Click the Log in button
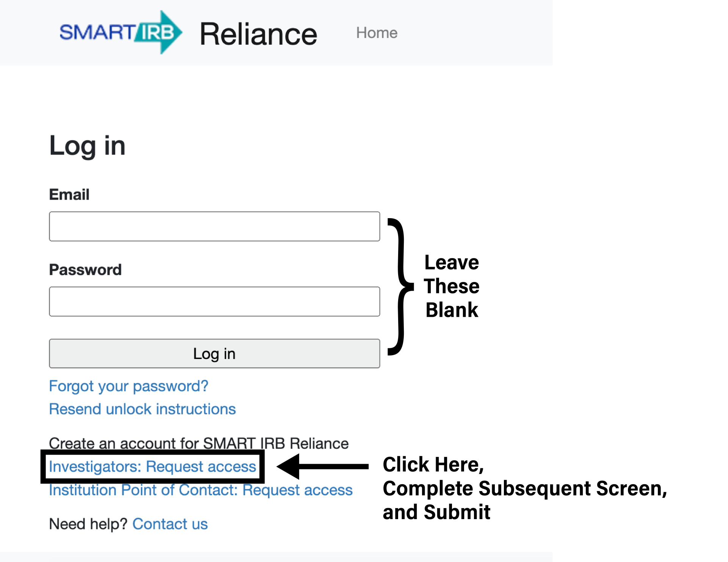Viewport: 728px width, 562px height. (215, 354)
